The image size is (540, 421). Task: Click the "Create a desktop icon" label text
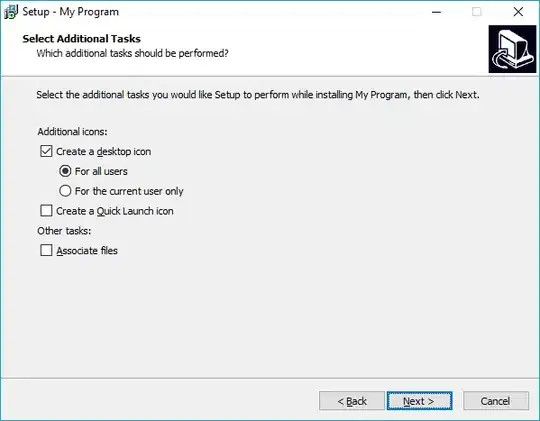pos(104,152)
